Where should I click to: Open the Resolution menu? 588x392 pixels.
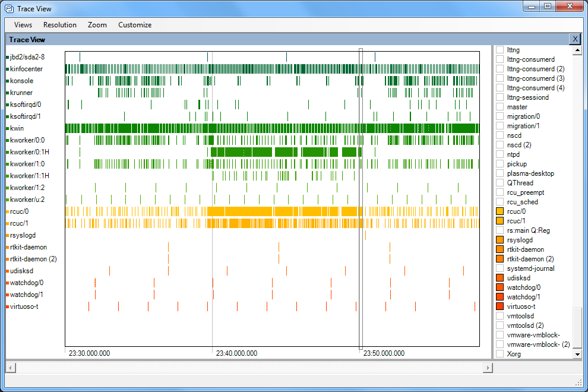click(x=60, y=25)
